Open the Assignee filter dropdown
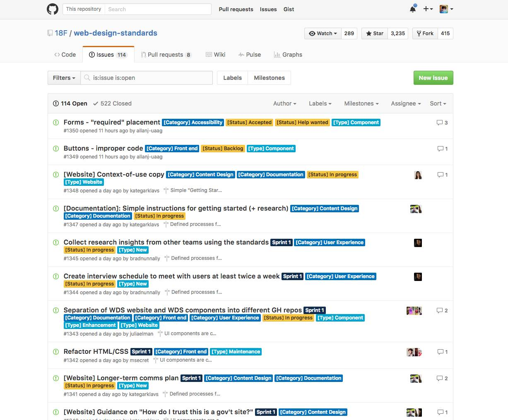 (x=406, y=103)
